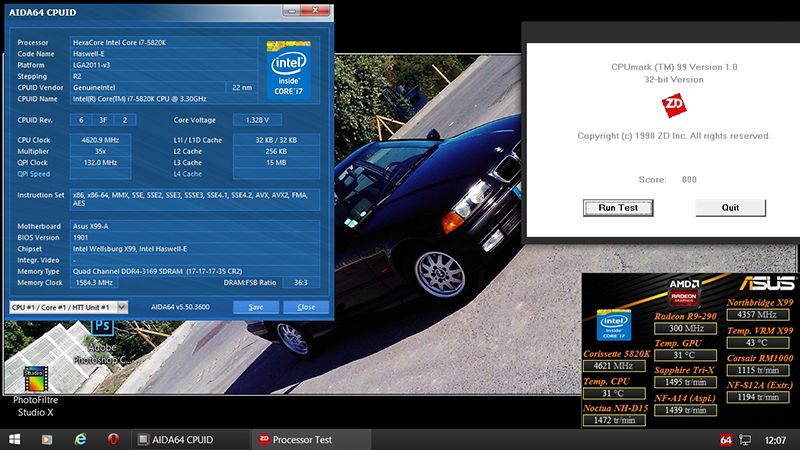Minimize the AIDA64 CPUID window

291,10
